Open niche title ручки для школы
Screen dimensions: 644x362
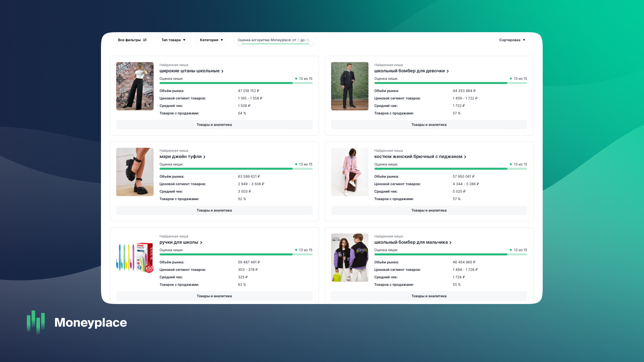click(x=178, y=242)
